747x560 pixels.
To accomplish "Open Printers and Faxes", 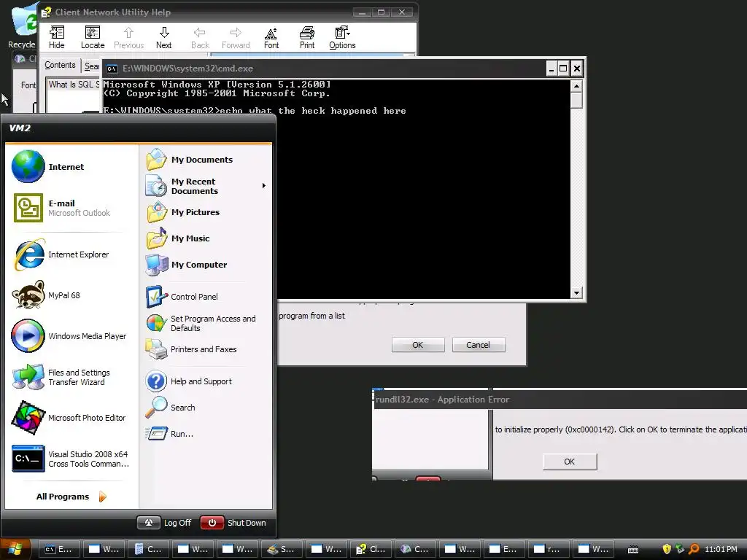I will [206, 349].
